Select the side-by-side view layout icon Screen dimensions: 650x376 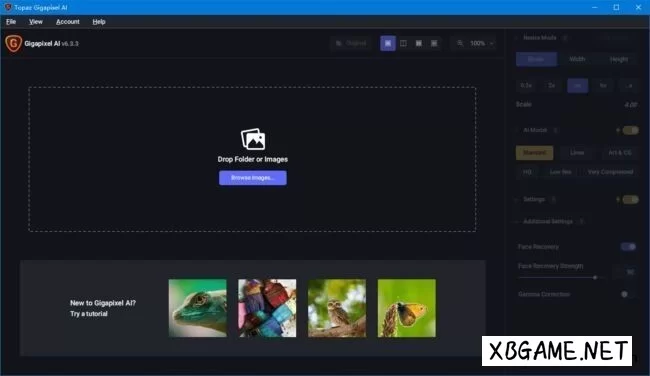[x=419, y=43]
